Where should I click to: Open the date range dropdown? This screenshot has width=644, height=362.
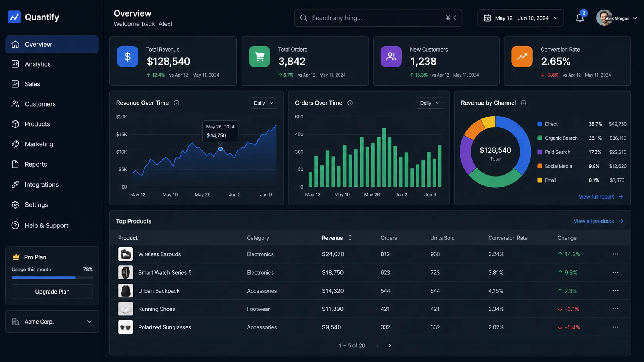[520, 18]
